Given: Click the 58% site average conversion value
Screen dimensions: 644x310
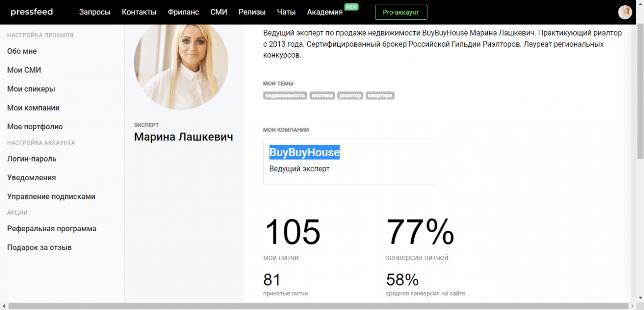Looking at the screenshot, I should click(x=402, y=280).
